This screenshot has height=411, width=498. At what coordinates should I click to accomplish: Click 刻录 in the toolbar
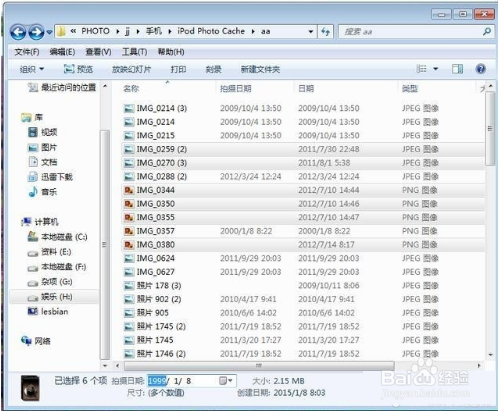214,69
